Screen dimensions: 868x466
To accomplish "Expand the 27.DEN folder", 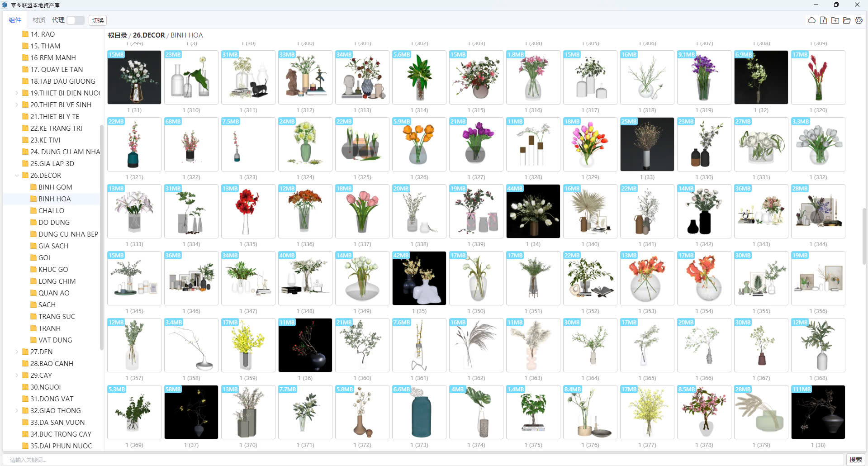I will (17, 352).
